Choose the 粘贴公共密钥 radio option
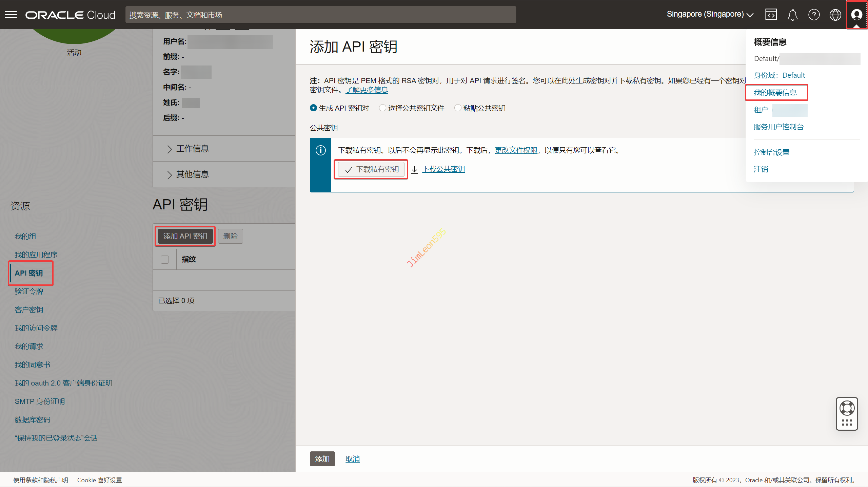This screenshot has width=868, height=487. pyautogui.click(x=458, y=108)
